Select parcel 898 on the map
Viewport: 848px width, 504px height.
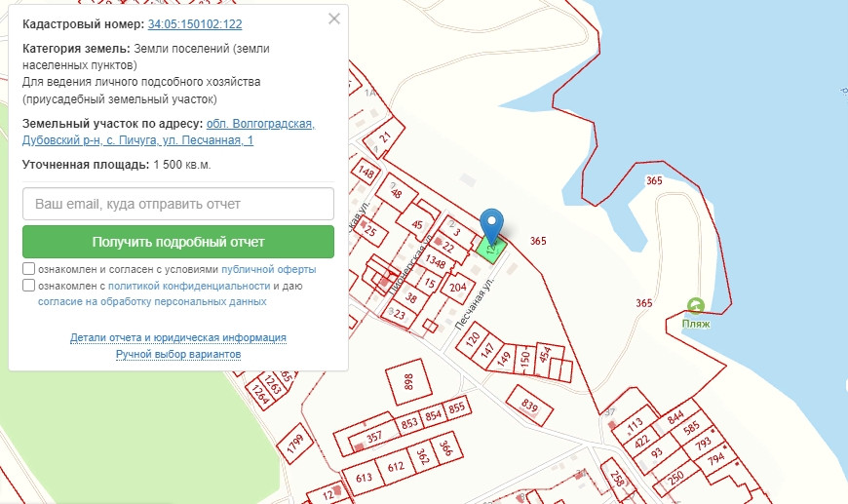tap(407, 381)
